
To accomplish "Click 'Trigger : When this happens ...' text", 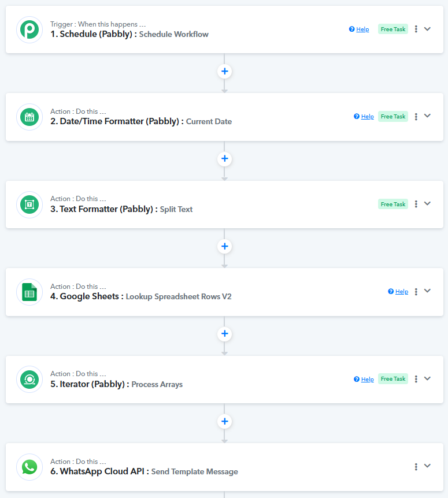I will point(98,24).
